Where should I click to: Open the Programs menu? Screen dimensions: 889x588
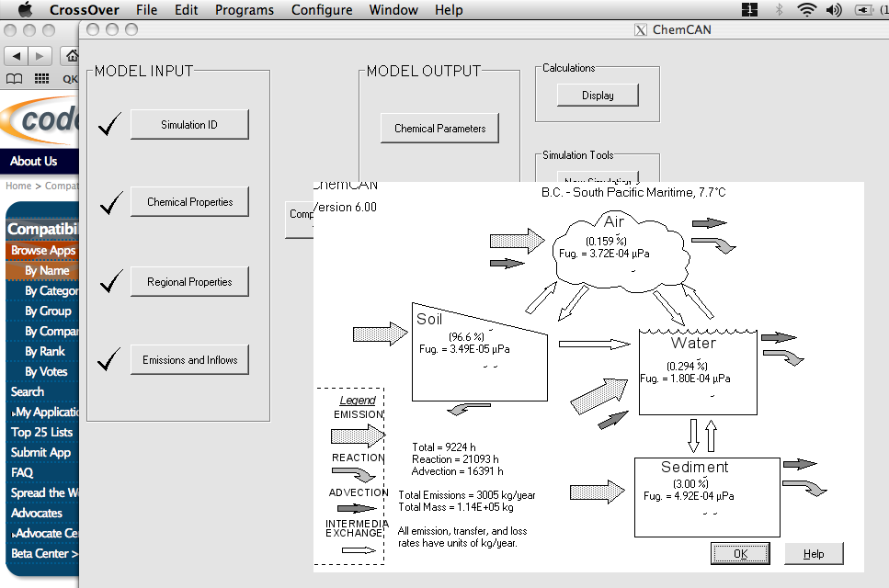245,10
